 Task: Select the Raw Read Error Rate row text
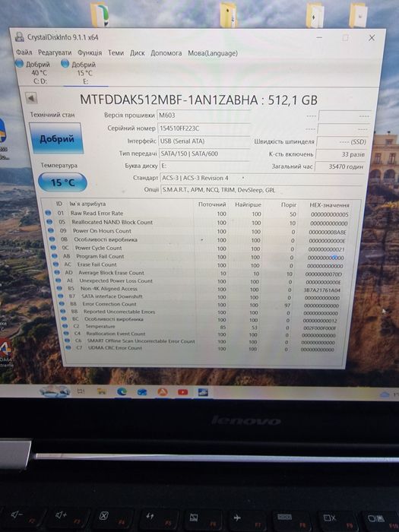(x=97, y=213)
